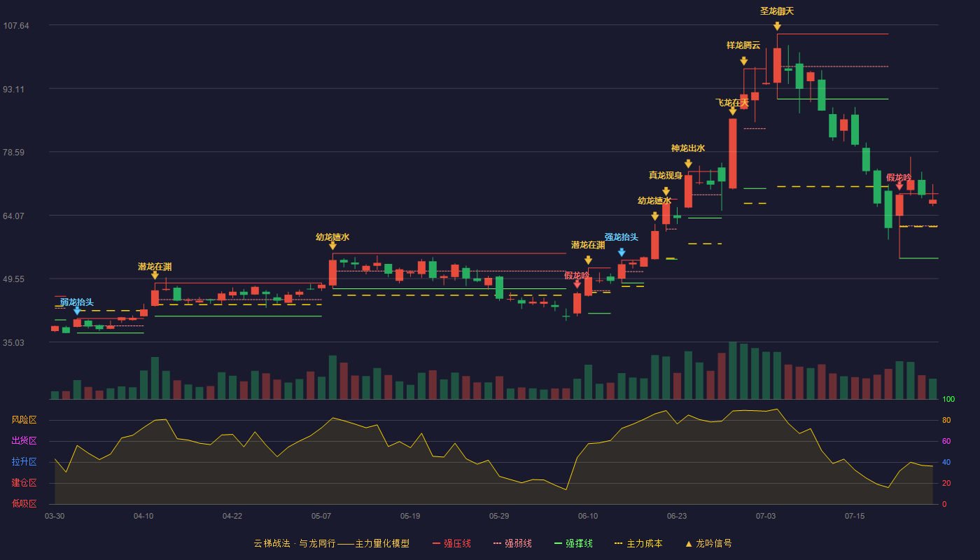Click the red 假龙吟 marker after 07-15
Screen dimensions: 980x560
[899, 186]
